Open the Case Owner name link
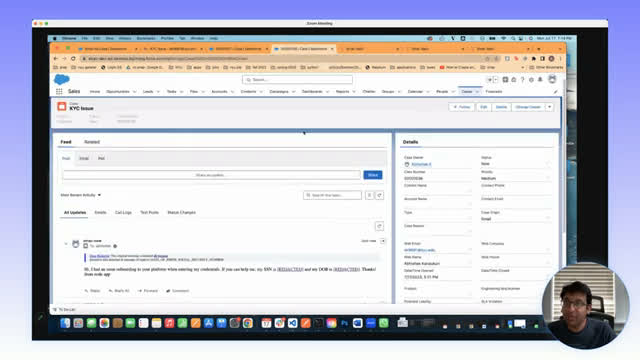Viewport: 640px width, 360px height. point(421,164)
